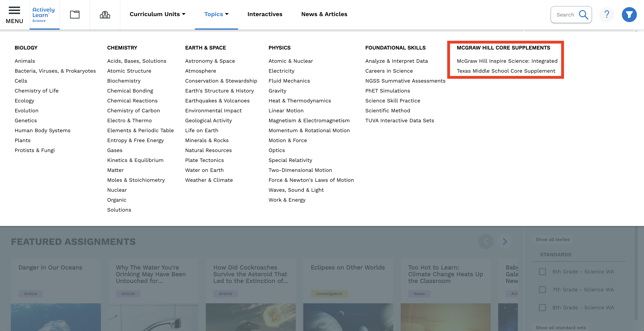Select Two-Dimensional Motion topic
Viewport: 644px width, 331px height.
(300, 170)
